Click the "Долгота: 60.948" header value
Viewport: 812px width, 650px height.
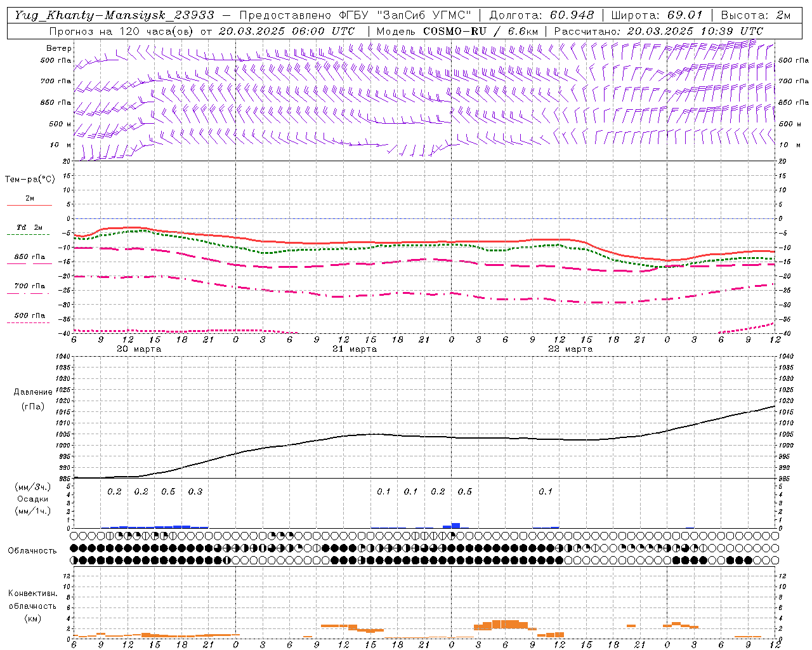542,15
